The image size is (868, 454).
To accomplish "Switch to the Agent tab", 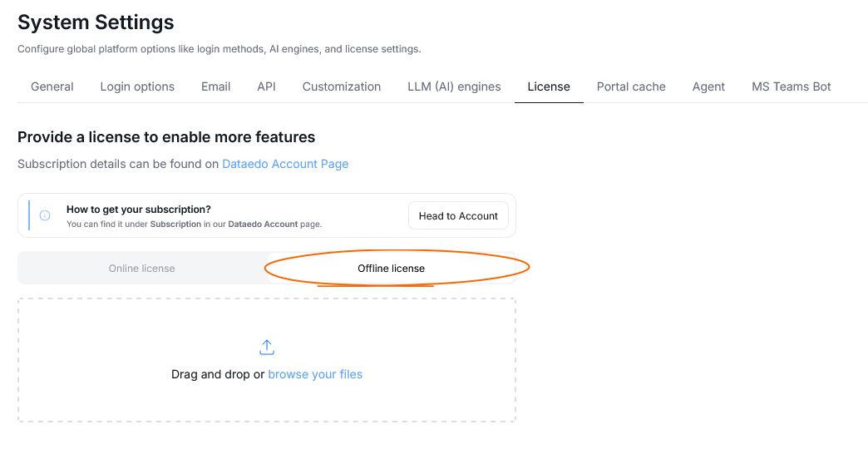I will coord(708,87).
